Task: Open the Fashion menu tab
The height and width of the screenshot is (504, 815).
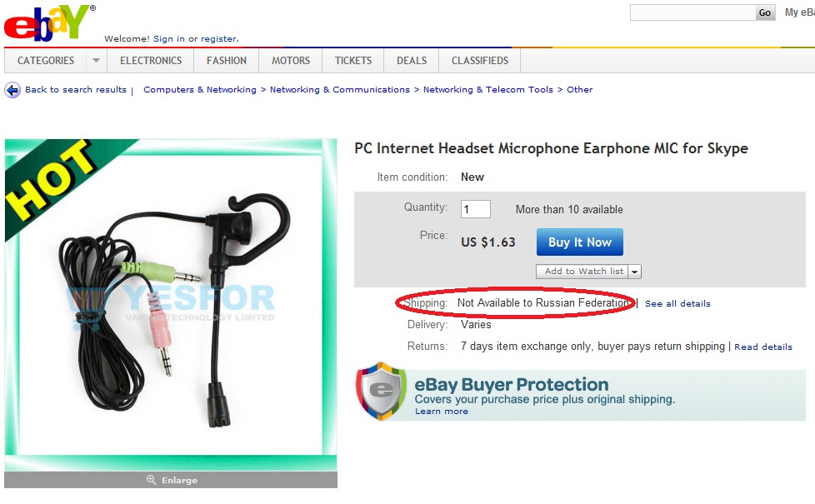Action: [x=227, y=60]
